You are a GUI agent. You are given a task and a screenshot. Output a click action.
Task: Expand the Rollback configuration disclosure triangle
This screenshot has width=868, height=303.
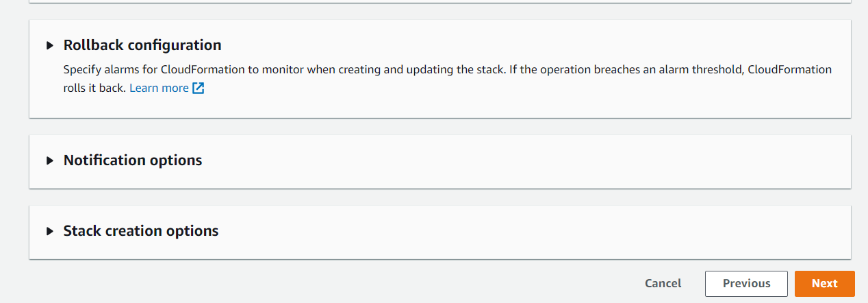(x=50, y=46)
